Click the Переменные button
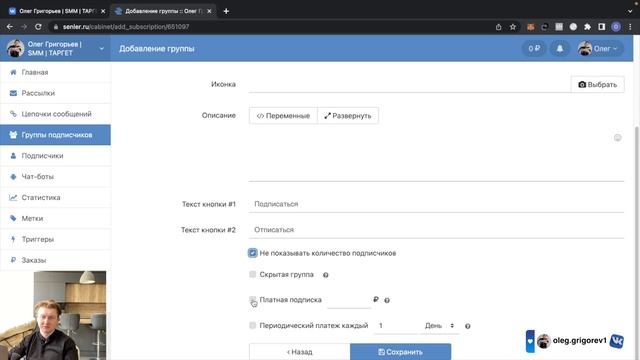The image size is (640, 360). click(283, 116)
